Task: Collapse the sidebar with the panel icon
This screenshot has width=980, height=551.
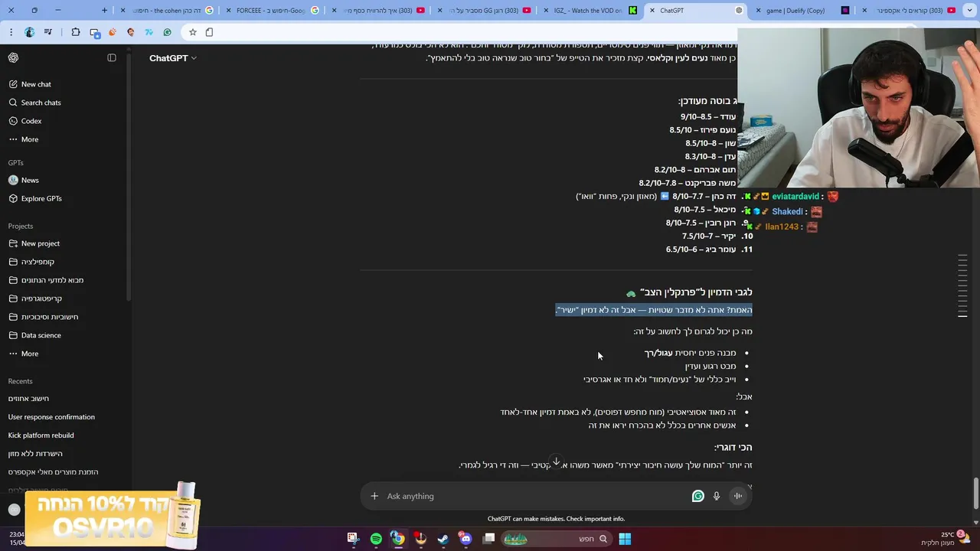Action: [112, 58]
